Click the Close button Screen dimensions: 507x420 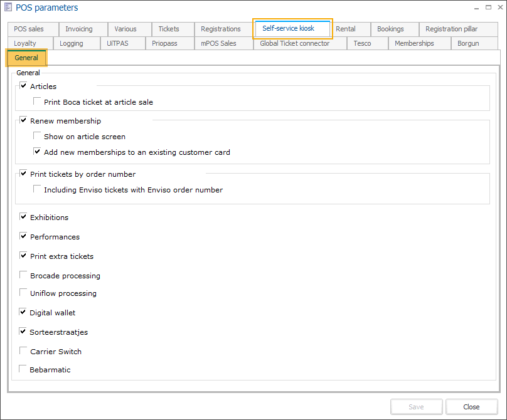click(x=471, y=407)
